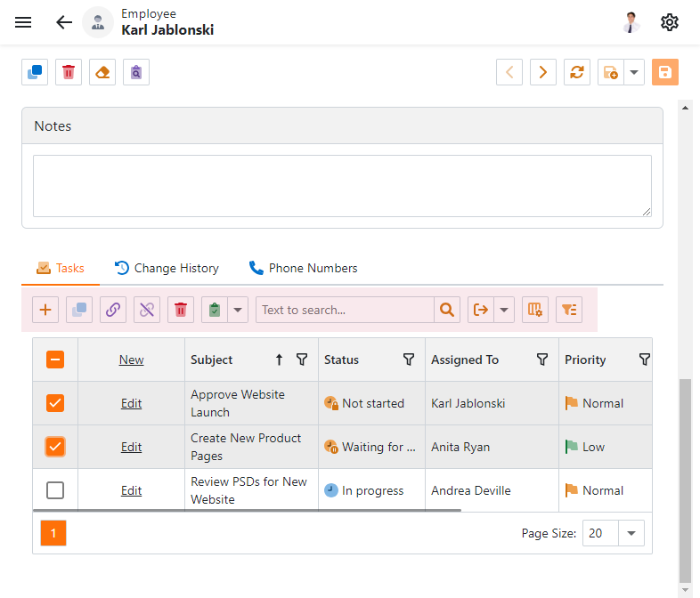The width and height of the screenshot is (700, 598).
Task: Delete the selected tasks with the Tasks toolbar trash icon
Action: [181, 310]
